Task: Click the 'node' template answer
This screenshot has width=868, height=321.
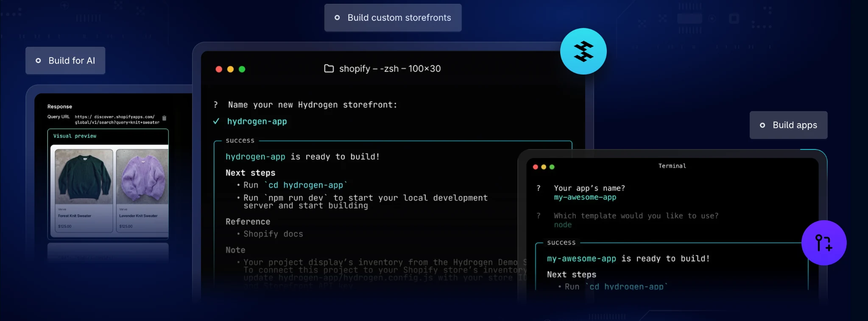Action: (x=563, y=225)
